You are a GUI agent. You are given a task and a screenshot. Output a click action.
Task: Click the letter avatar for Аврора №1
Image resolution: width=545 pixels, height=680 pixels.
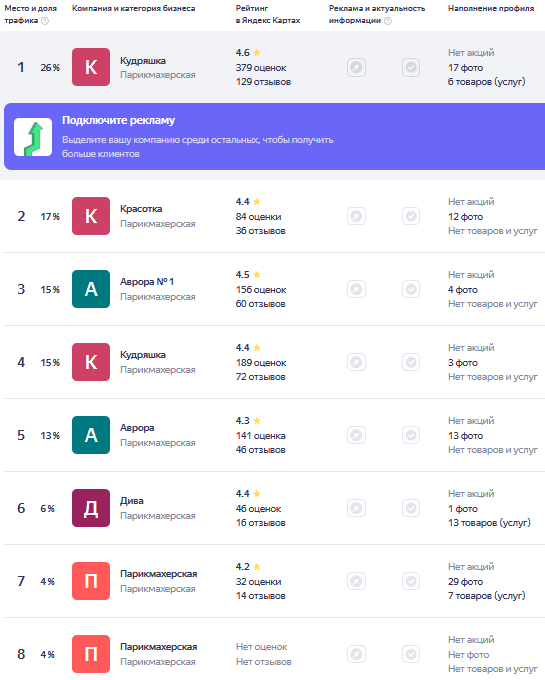(x=91, y=289)
